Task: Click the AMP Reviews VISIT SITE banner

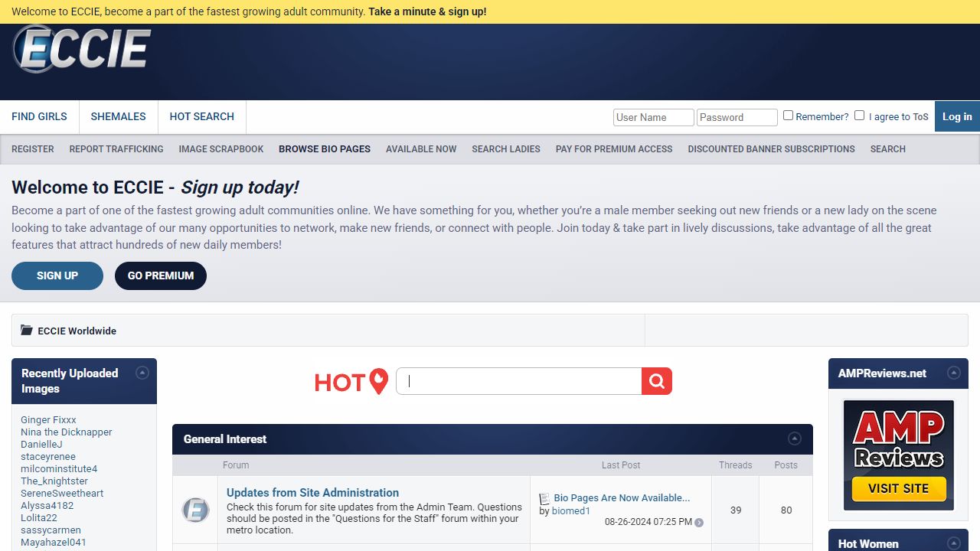Action: click(898, 455)
